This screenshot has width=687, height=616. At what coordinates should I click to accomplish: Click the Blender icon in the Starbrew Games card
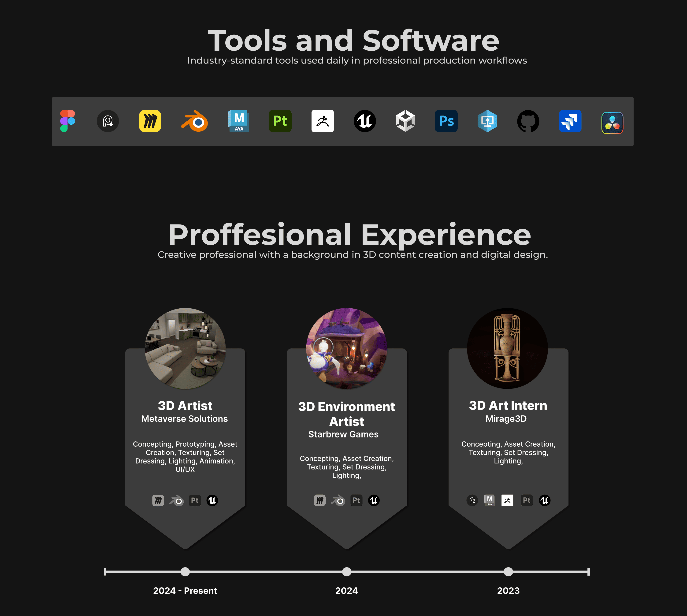click(338, 500)
